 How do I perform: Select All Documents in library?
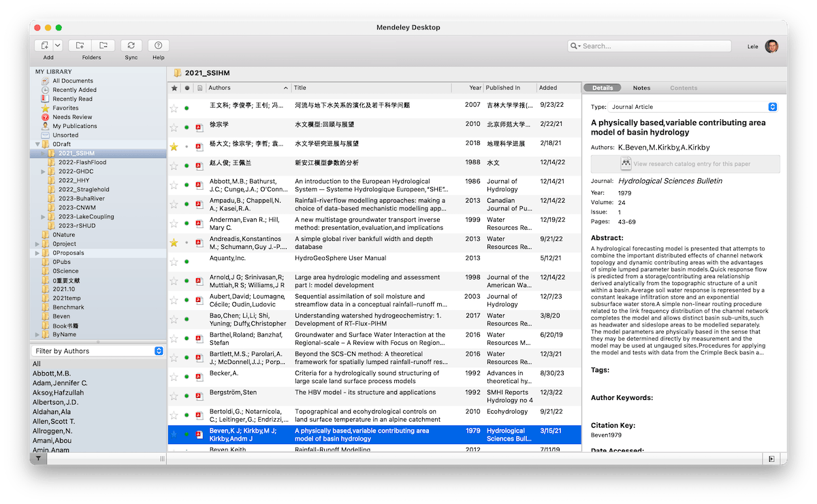click(x=73, y=81)
